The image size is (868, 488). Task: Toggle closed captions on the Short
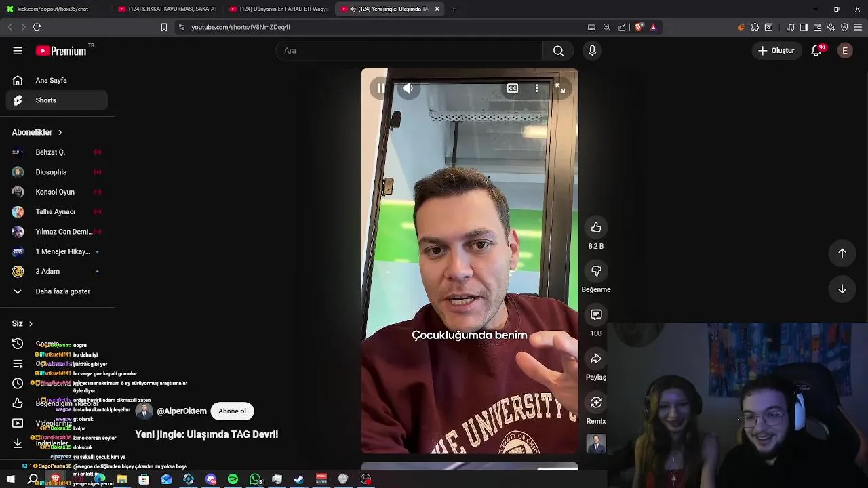pos(513,88)
